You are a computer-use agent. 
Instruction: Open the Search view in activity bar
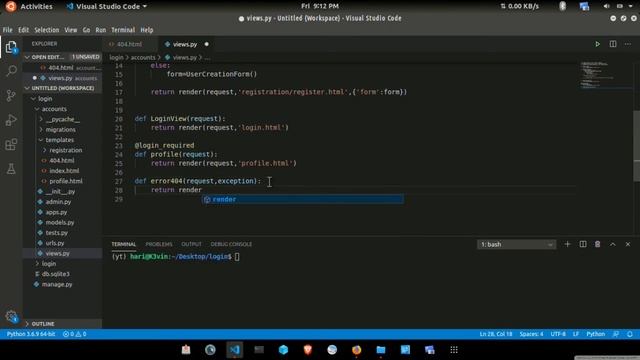point(11,71)
